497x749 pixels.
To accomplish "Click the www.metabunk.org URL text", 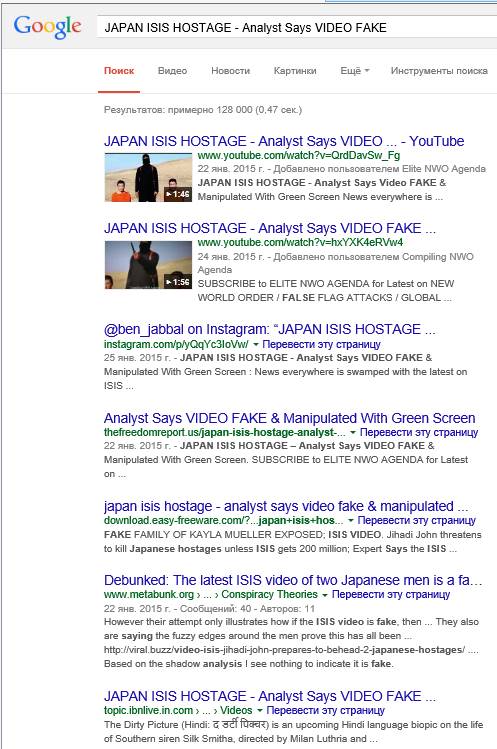I will pyautogui.click(x=149, y=594).
